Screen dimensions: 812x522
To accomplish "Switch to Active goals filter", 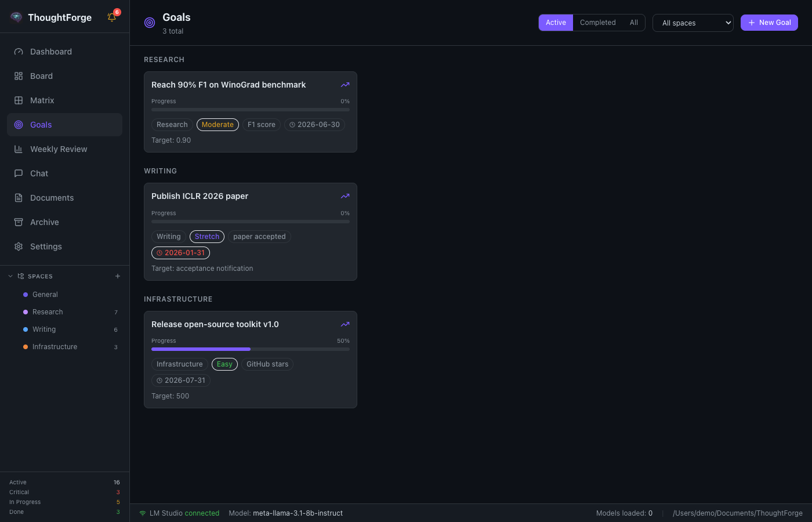I will point(556,23).
